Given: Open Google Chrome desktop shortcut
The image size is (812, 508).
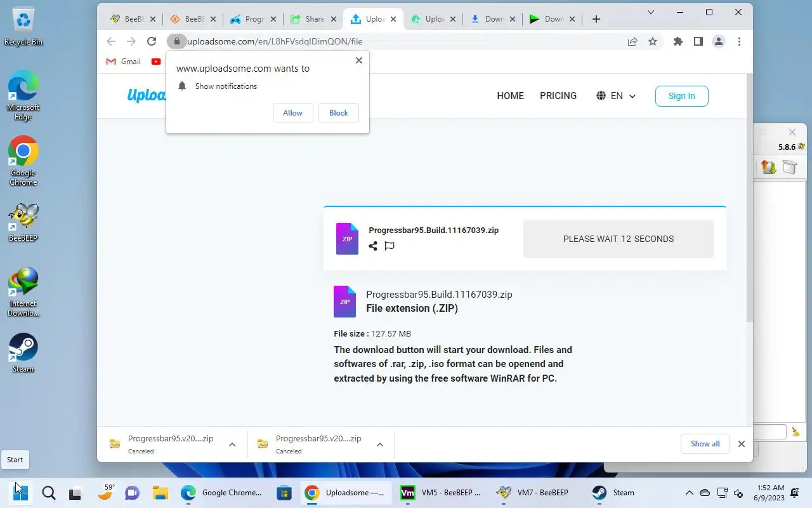Looking at the screenshot, I should [23, 161].
